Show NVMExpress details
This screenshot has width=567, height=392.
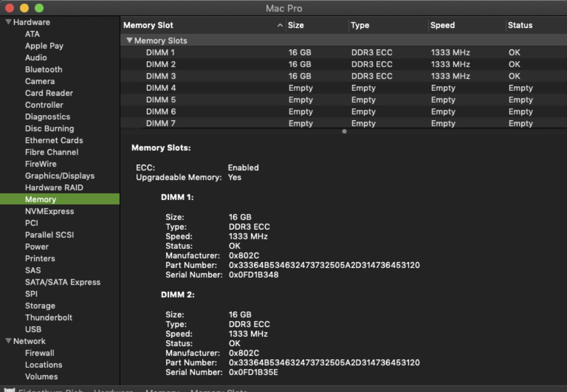pos(50,211)
